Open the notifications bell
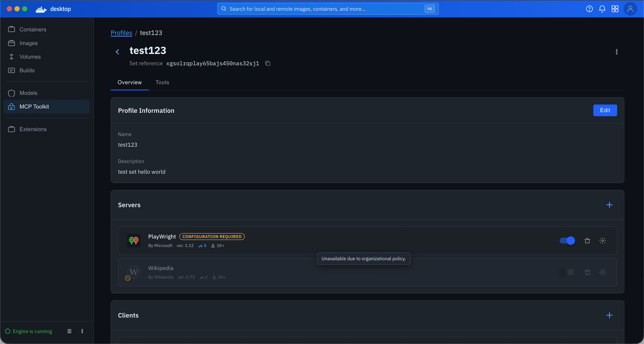Screen dimensions: 644x344 pos(602,9)
